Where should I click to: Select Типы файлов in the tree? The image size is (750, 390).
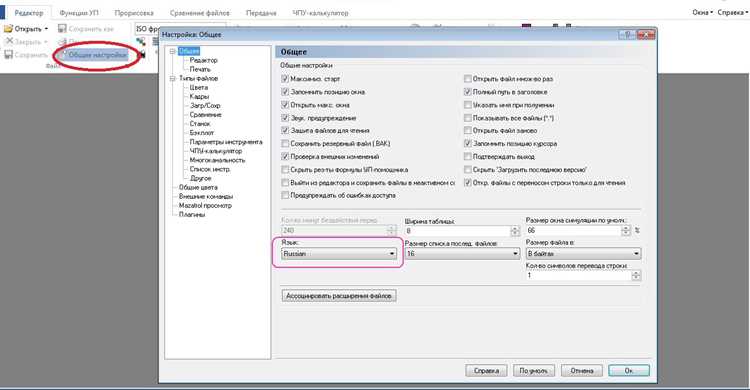(x=198, y=78)
